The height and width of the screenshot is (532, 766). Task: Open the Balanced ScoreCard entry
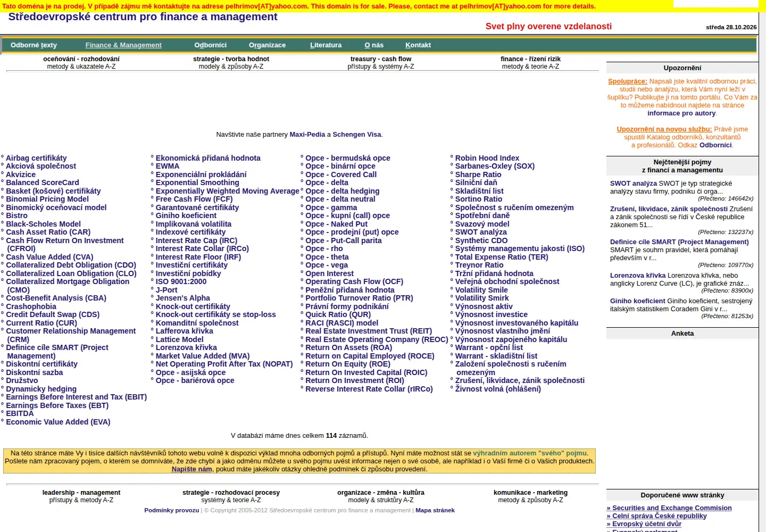43,182
